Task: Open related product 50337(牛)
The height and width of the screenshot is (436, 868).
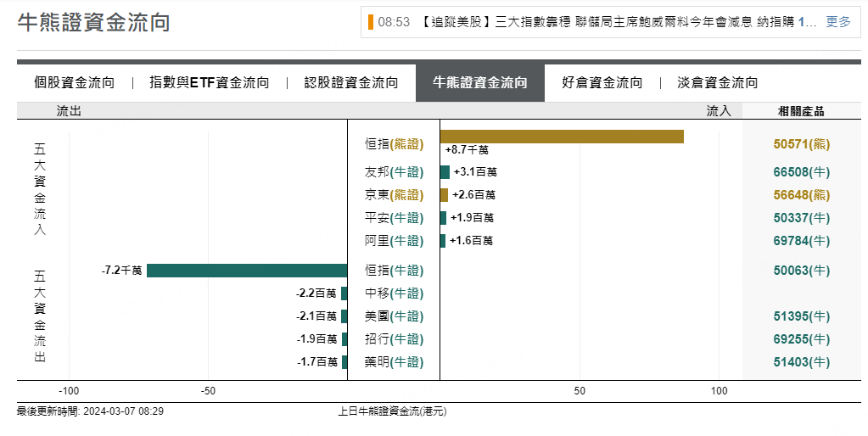Action: [x=802, y=218]
